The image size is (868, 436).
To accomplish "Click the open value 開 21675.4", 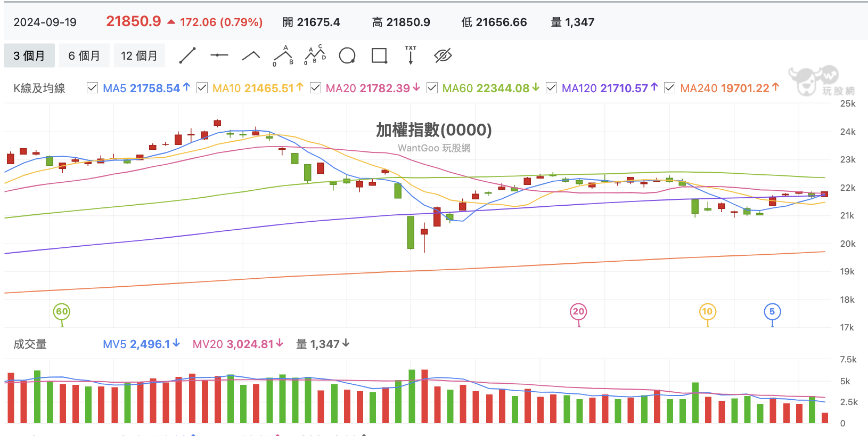I will pos(311,22).
